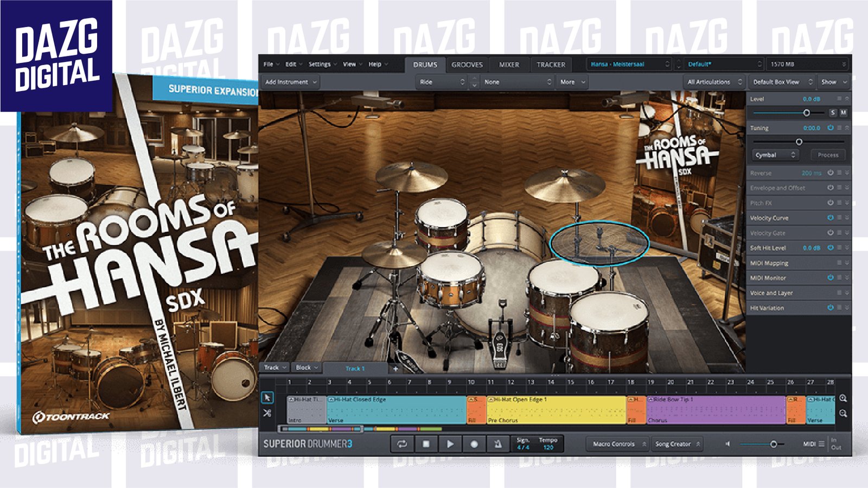Open the Macro Controls panel
This screenshot has width=868, height=488.
coord(618,444)
